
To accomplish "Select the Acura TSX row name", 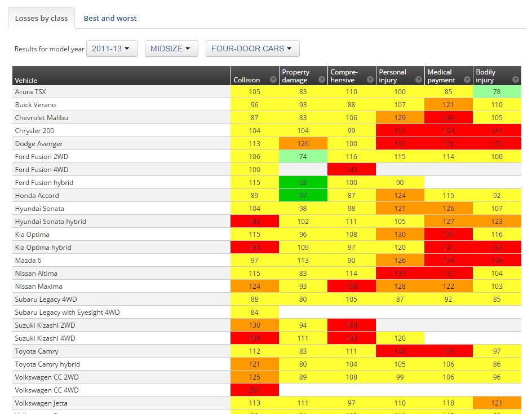I will tap(30, 92).
